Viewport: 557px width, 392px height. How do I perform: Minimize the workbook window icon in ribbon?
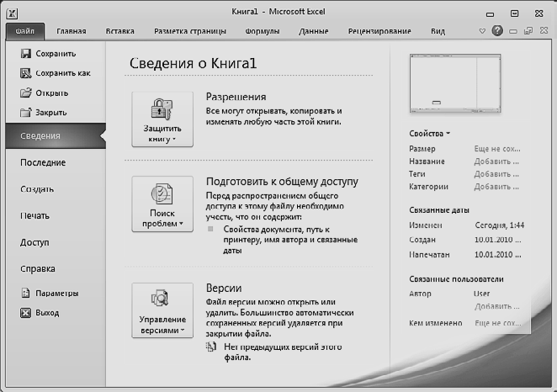513,31
